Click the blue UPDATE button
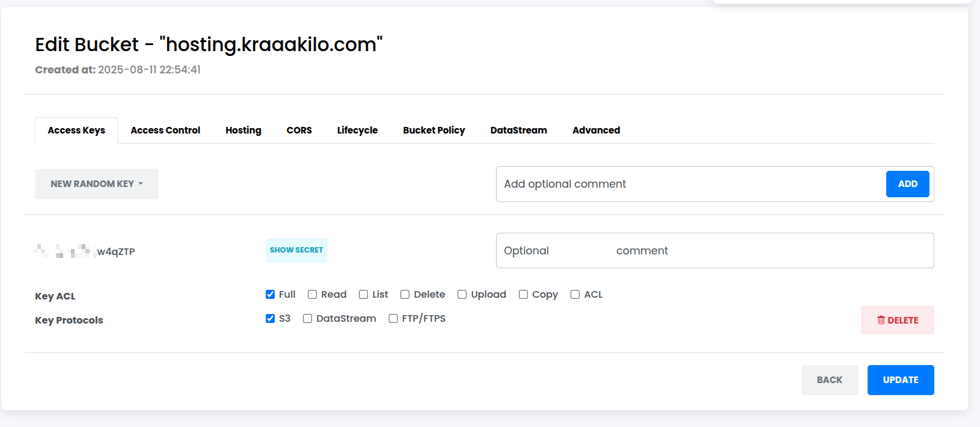Screen dimensions: 980x427 tap(901, 380)
